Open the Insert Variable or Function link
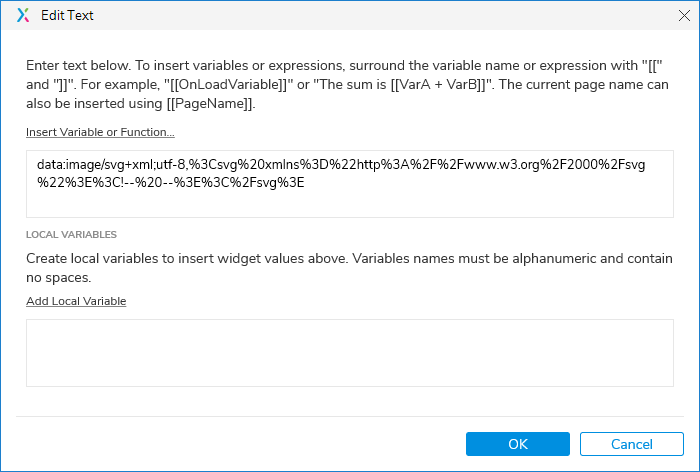Viewport: 700px width, 472px height. click(101, 132)
